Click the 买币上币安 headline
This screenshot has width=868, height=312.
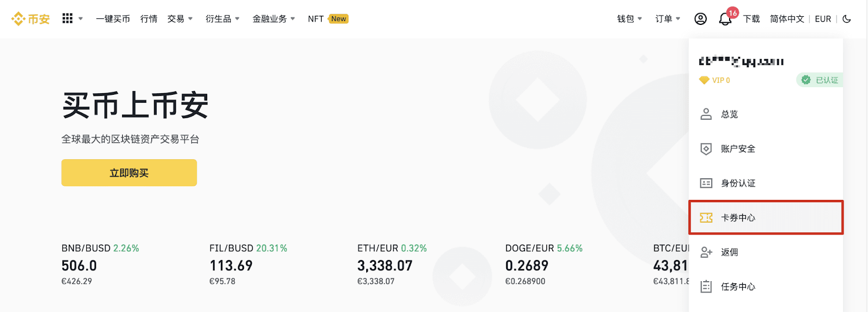point(135,105)
